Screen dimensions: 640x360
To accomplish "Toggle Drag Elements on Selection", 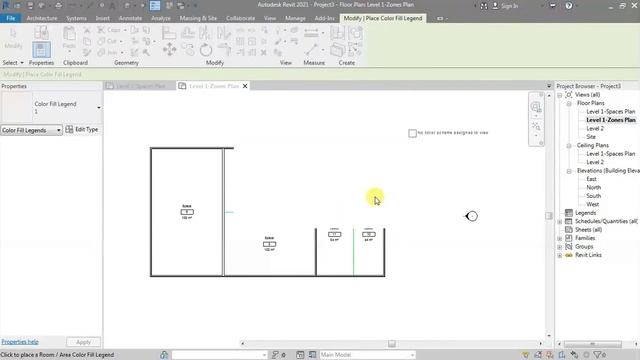I will (574, 355).
